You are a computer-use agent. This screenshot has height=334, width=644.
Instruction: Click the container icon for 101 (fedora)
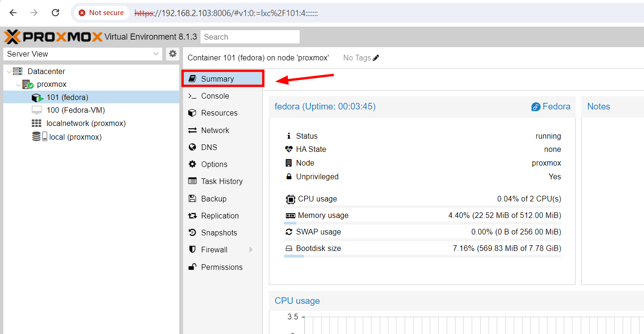tap(37, 98)
